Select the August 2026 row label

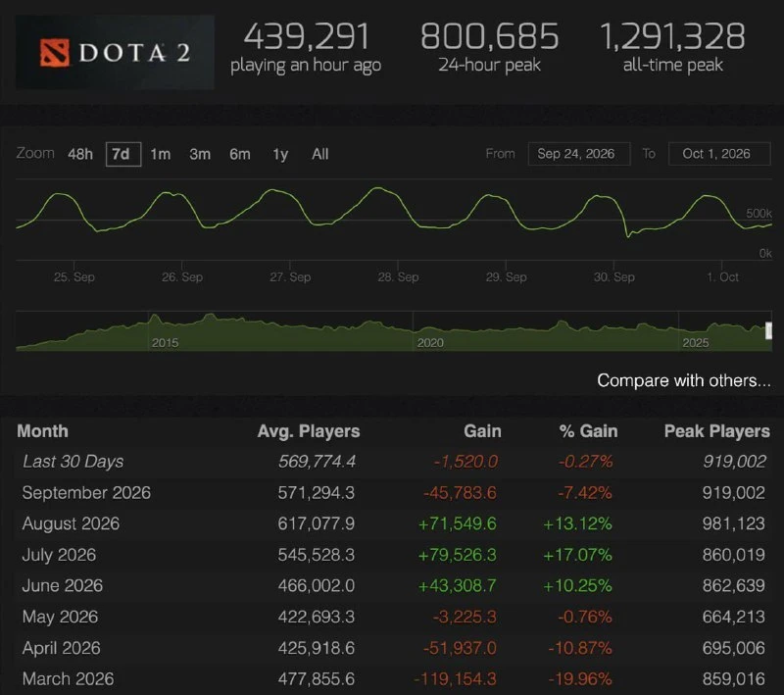pyautogui.click(x=71, y=523)
